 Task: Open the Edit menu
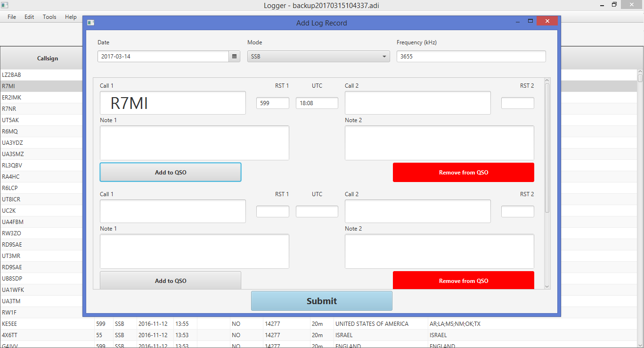[29, 17]
